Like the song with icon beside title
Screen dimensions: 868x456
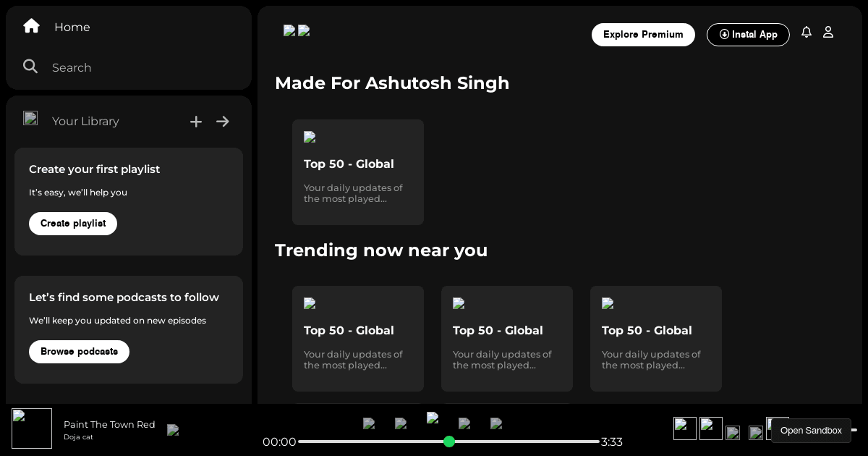(x=173, y=430)
